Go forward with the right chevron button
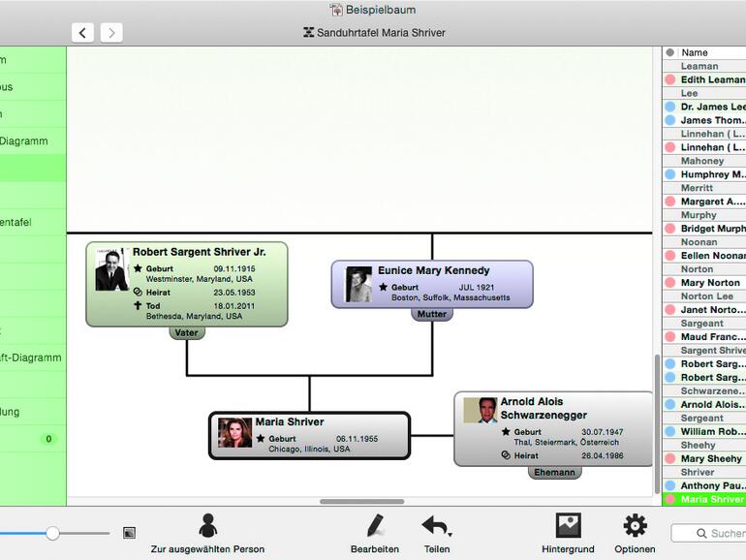Screen dimensions: 746x560 point(111,33)
